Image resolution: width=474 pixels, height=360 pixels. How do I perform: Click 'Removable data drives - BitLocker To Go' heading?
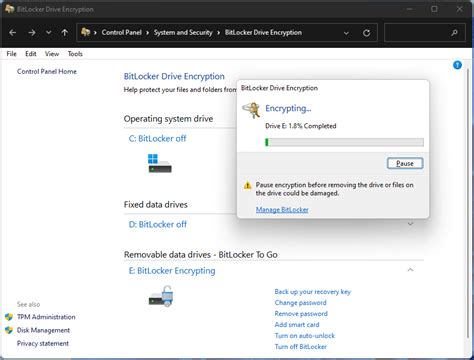point(201,255)
